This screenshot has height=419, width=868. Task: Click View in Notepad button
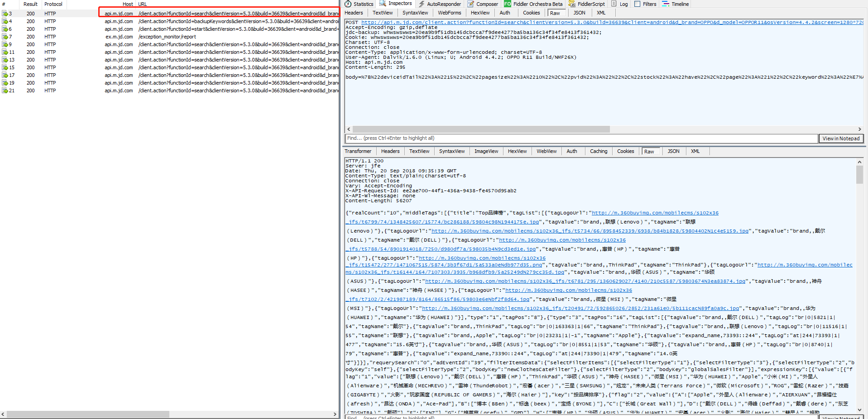click(x=841, y=138)
